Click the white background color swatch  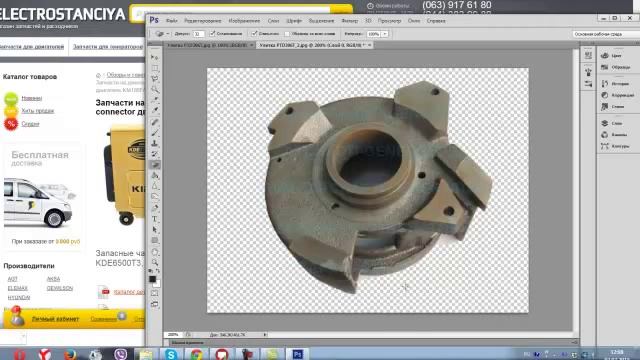tap(158, 284)
